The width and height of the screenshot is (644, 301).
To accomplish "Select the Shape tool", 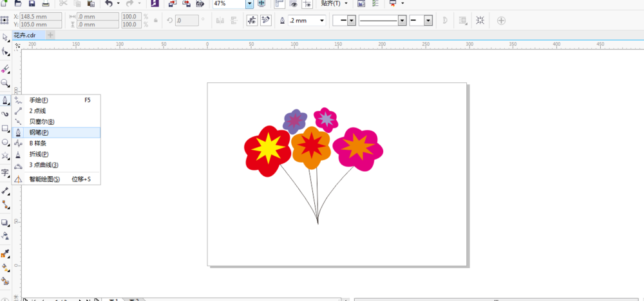I will click(5, 51).
